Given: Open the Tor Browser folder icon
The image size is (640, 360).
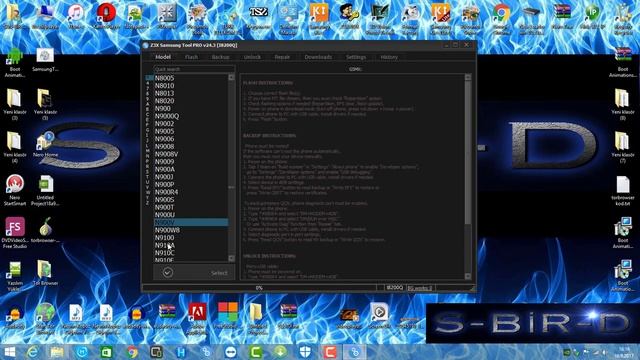Looking at the screenshot, I should coord(45,272).
